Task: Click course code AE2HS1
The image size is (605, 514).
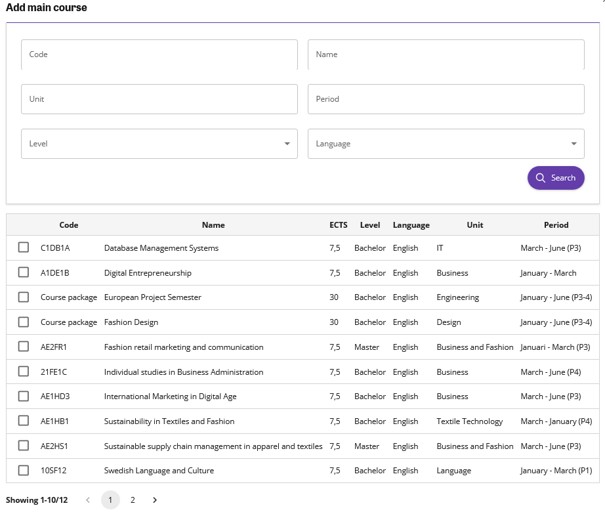Action: tap(54, 446)
